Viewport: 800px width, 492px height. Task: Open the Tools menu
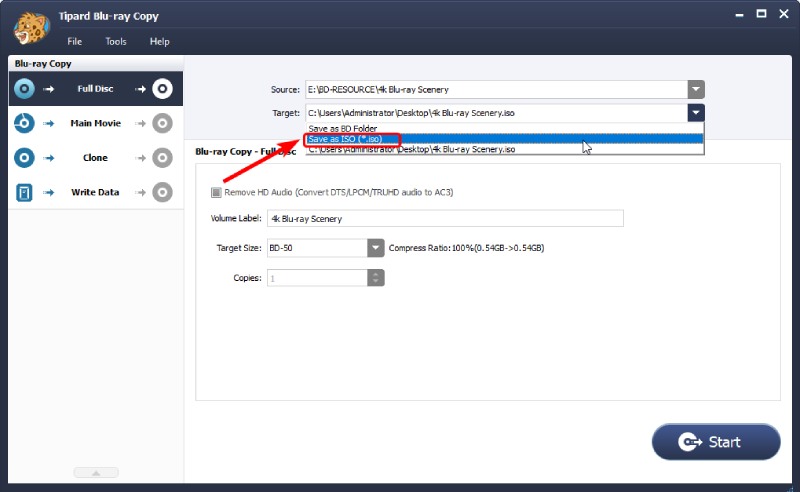click(116, 41)
